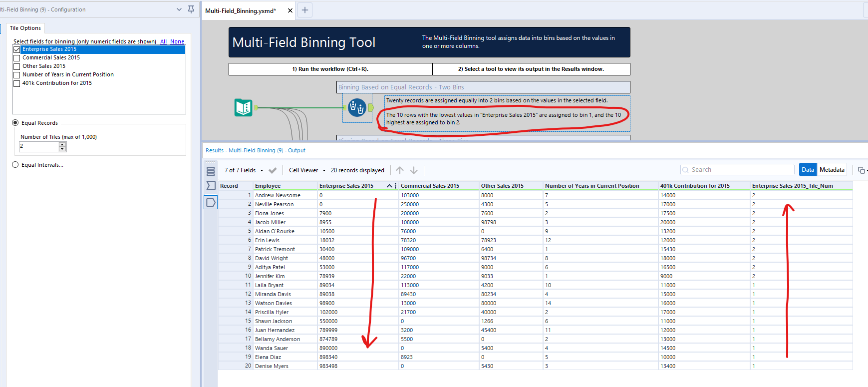Select the Fiona Jones cell
Screen dimensions: 868x387
coord(285,213)
